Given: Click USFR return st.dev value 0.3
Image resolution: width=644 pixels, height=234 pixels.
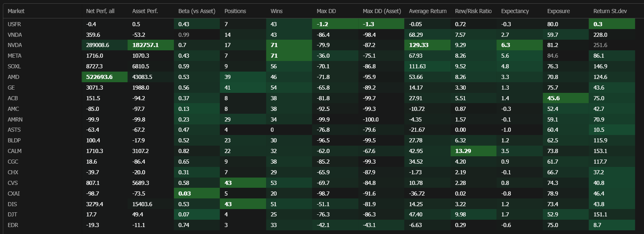Looking at the screenshot, I should click(x=598, y=24).
